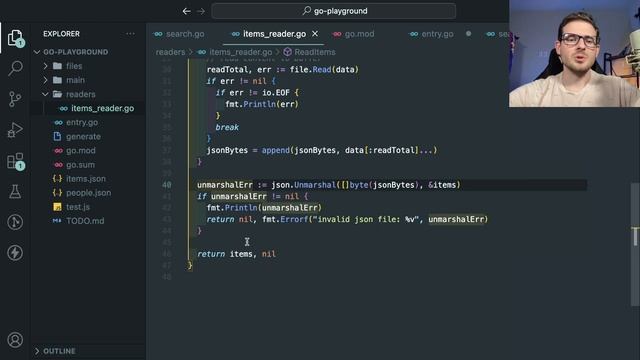Screen dimensions: 640x360
Task: Expand the files folder
Action: [x=45, y=66]
